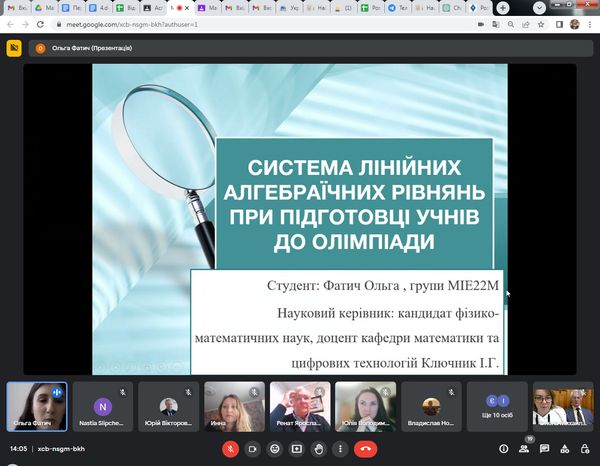
Task: Open the three-dot more options menu
Action: [340, 449]
